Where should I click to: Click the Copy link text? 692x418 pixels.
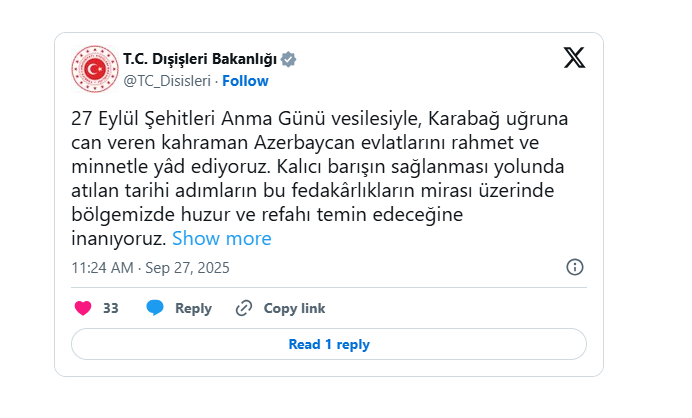pos(294,308)
